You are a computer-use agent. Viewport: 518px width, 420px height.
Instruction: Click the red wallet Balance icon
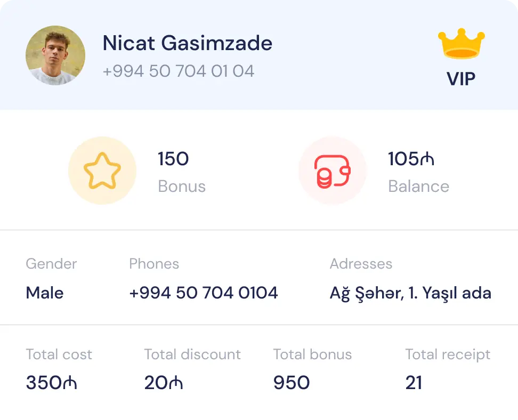pos(332,171)
